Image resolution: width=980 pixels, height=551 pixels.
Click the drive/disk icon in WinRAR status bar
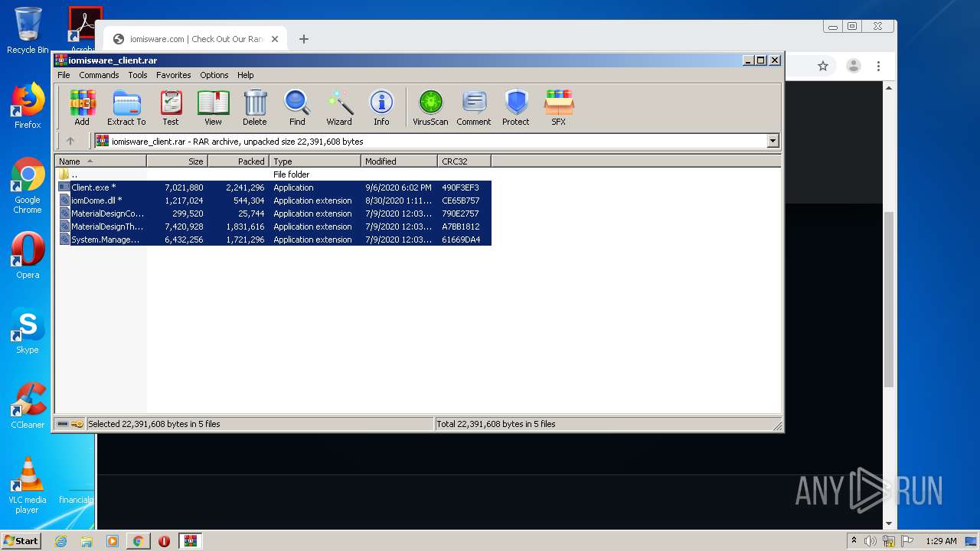click(63, 424)
